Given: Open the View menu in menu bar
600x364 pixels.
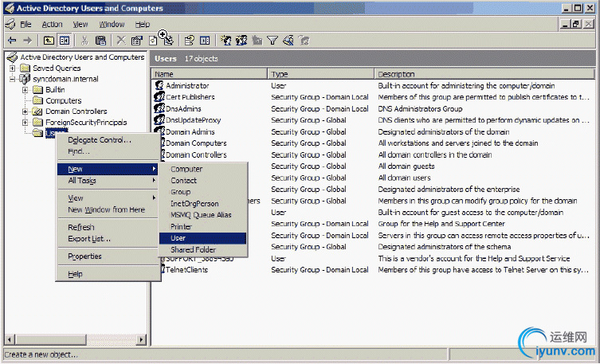Looking at the screenshot, I should pos(80,25).
